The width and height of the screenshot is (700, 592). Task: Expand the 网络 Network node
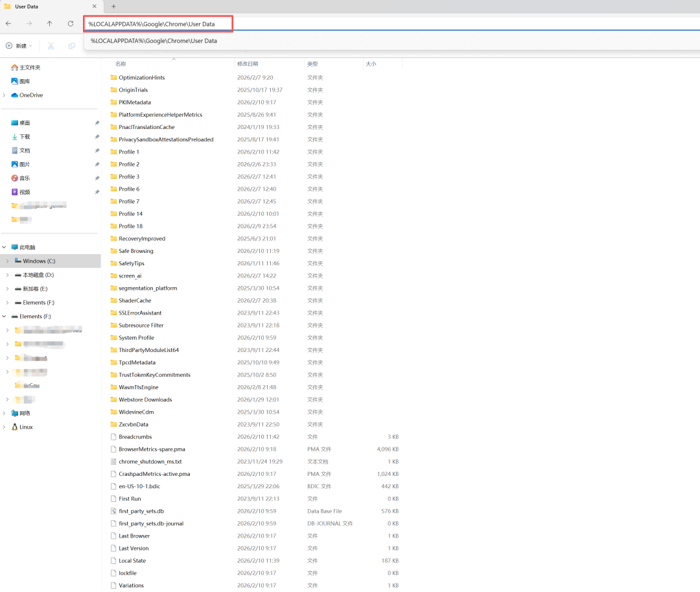[5, 413]
